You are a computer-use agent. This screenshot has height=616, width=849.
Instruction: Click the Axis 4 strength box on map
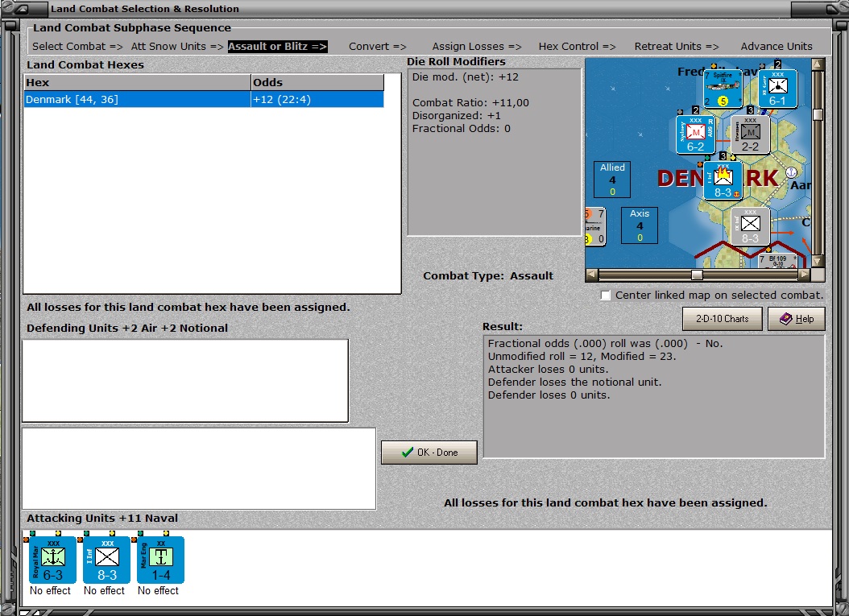[x=640, y=225]
